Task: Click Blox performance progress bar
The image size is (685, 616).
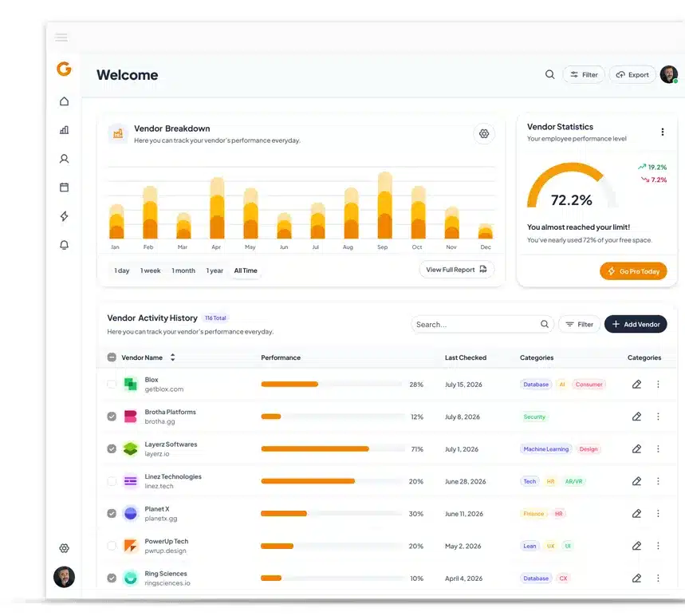Action: 332,385
